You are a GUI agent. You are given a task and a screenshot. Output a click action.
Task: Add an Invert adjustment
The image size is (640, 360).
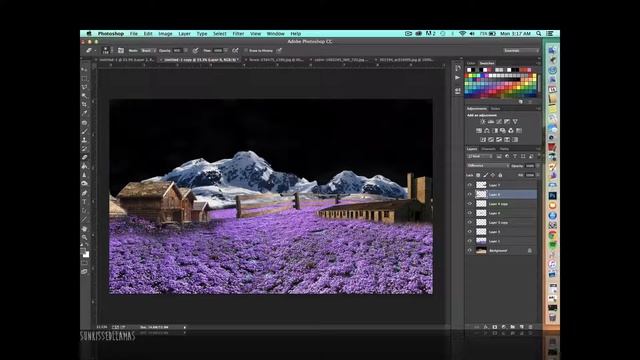coord(483,140)
